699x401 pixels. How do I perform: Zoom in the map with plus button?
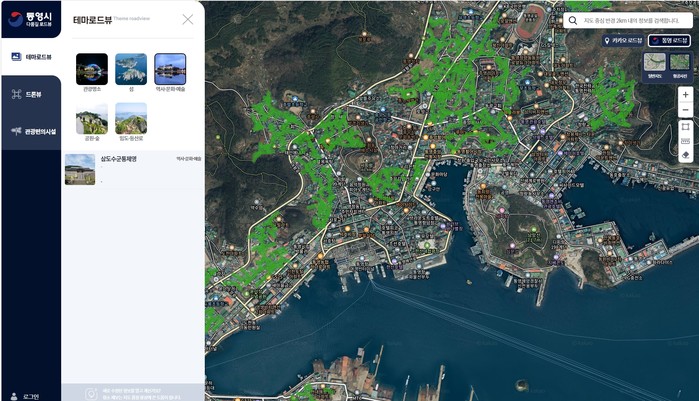(x=685, y=94)
